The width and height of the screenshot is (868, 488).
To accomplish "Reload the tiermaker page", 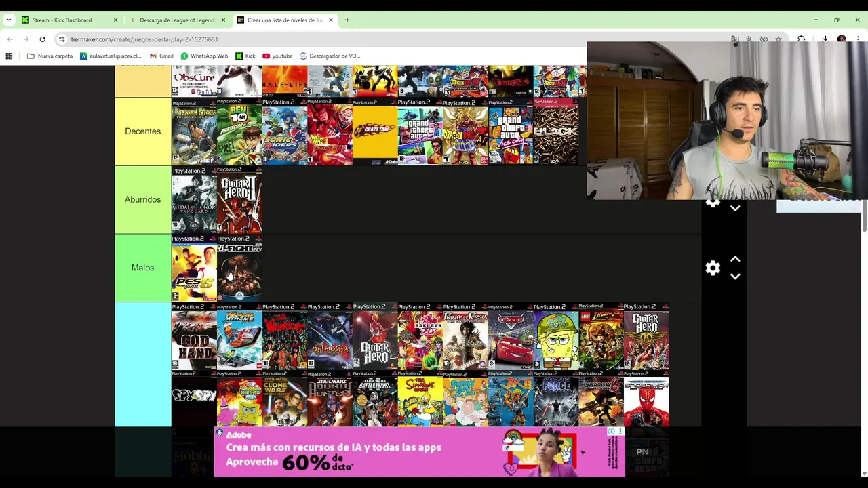I will coord(42,39).
